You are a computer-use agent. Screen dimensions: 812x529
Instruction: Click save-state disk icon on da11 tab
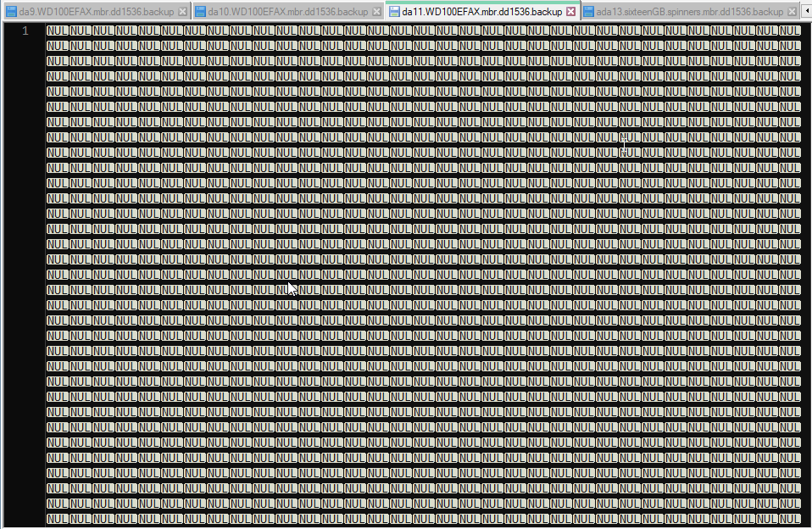click(x=395, y=11)
